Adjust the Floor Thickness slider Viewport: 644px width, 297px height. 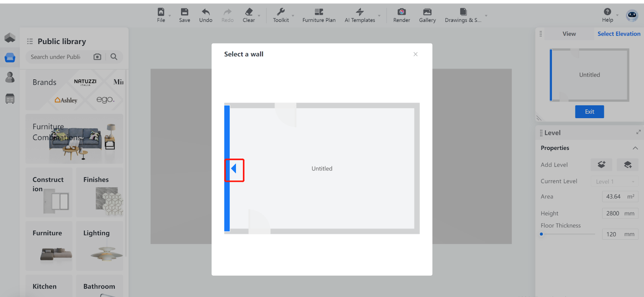(x=541, y=234)
